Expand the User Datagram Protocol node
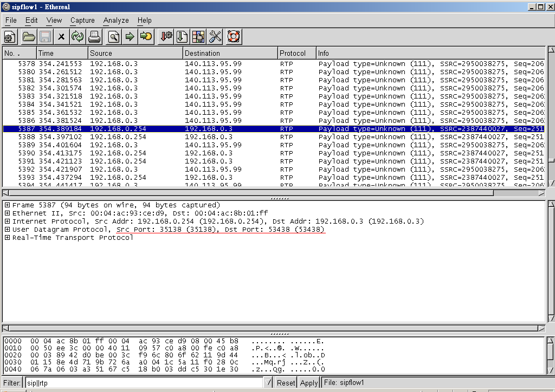Screen dimensions: 555x392 point(7,230)
